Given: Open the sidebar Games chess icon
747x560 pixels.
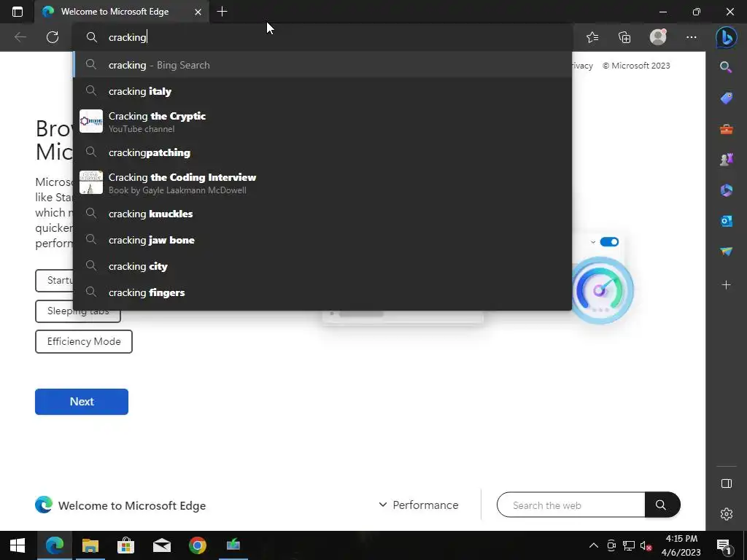Looking at the screenshot, I should [x=726, y=160].
